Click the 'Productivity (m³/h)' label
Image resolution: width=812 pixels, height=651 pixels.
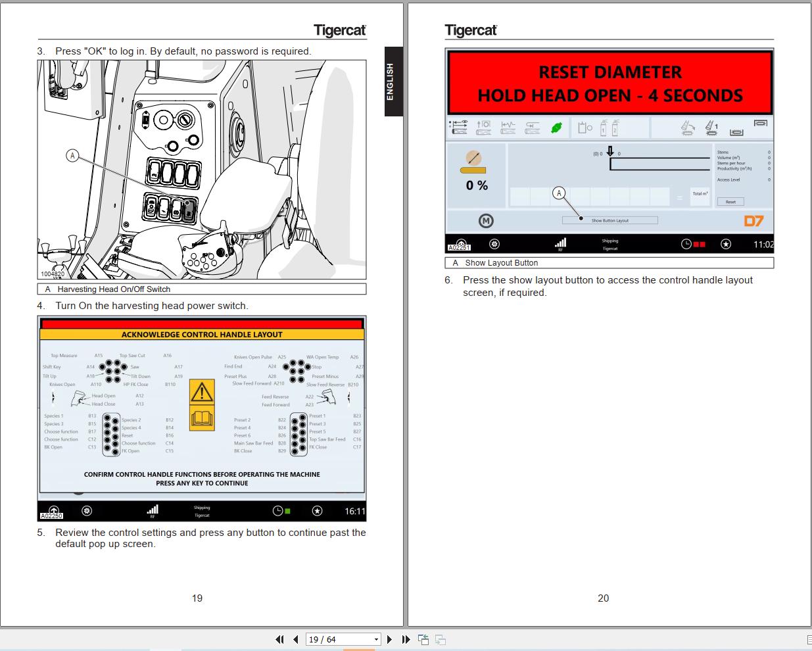[x=734, y=169]
